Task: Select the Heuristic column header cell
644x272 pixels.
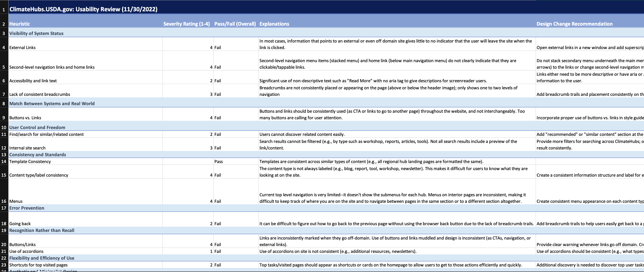Action: 20,24
